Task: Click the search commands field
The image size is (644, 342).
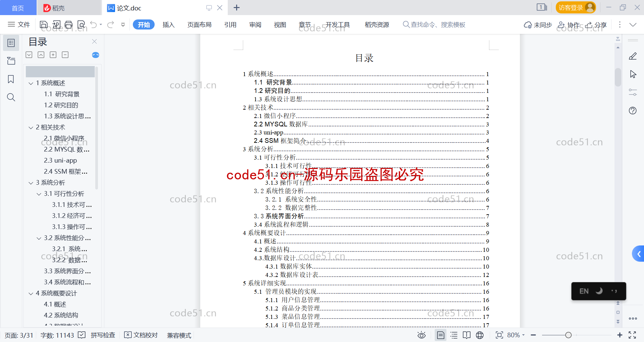Action: (x=434, y=24)
